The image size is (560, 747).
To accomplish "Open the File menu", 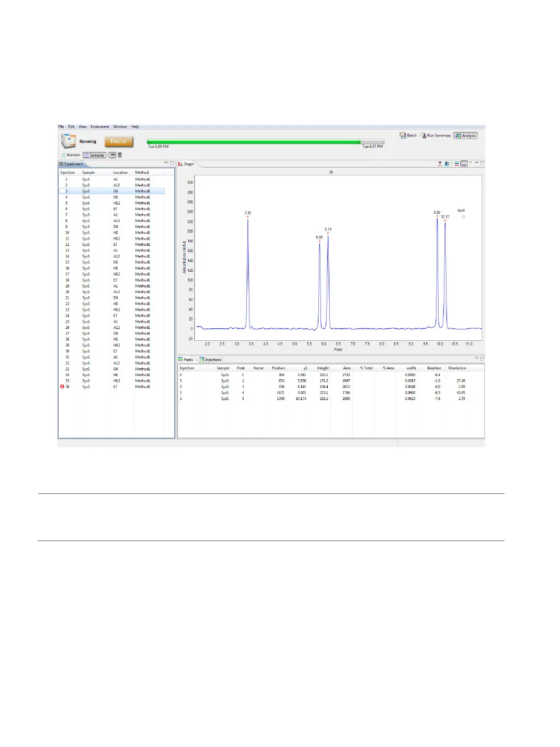I will (x=61, y=127).
